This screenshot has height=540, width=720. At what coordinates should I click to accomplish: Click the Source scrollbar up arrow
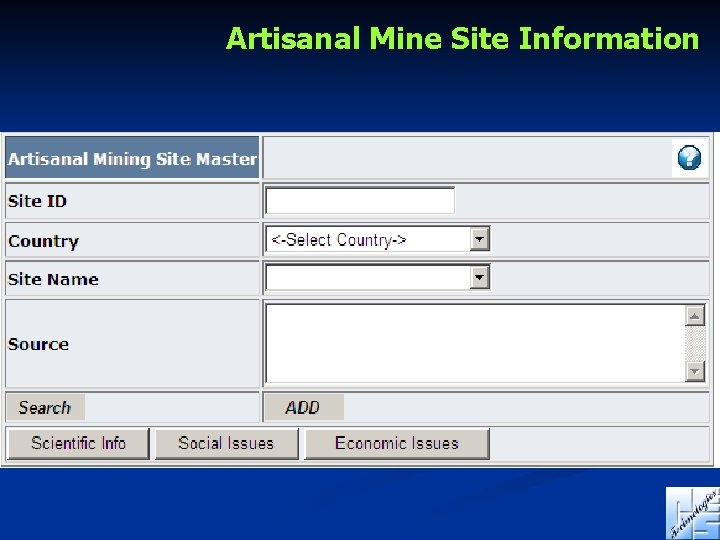click(x=695, y=315)
